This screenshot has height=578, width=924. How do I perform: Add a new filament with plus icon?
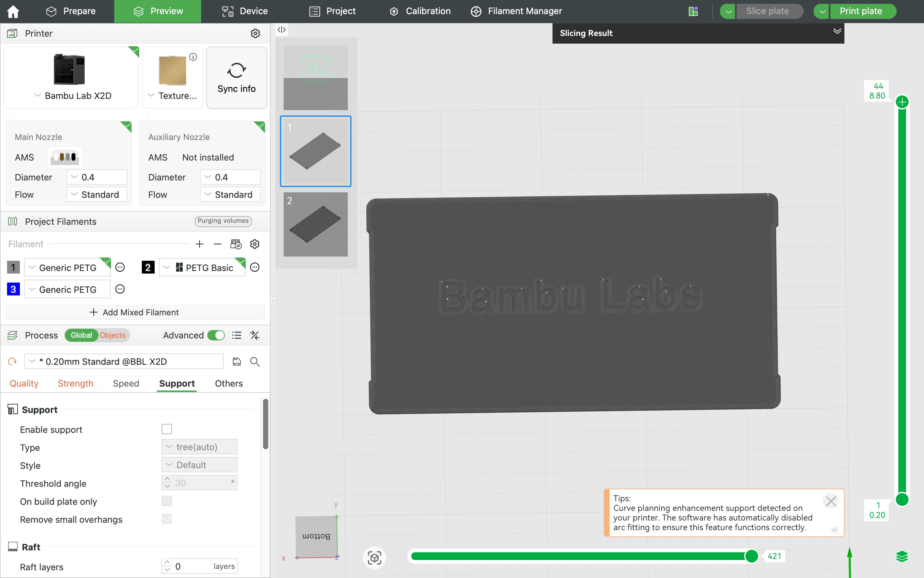point(199,244)
